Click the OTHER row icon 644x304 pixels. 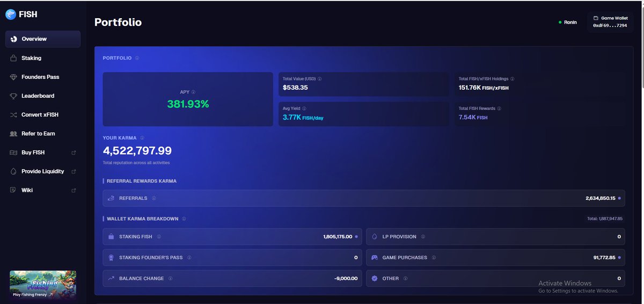pyautogui.click(x=374, y=279)
